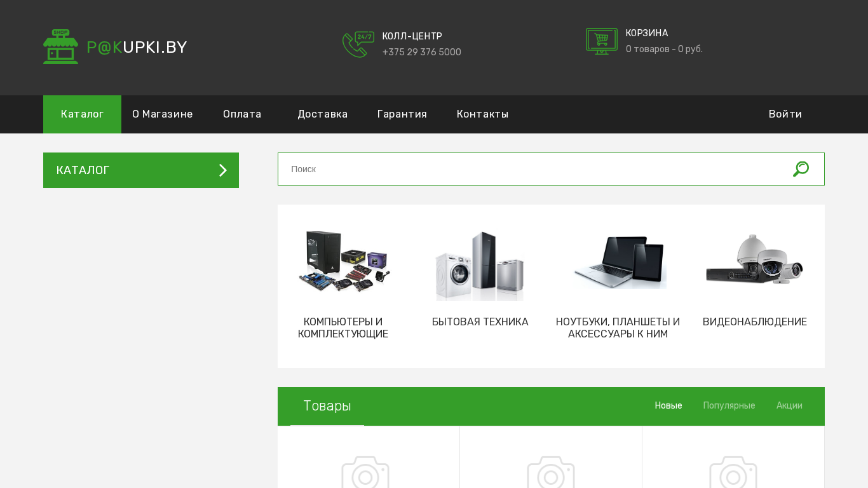The height and width of the screenshot is (488, 868).
Task: Click the Войти login link
Action: 785,114
